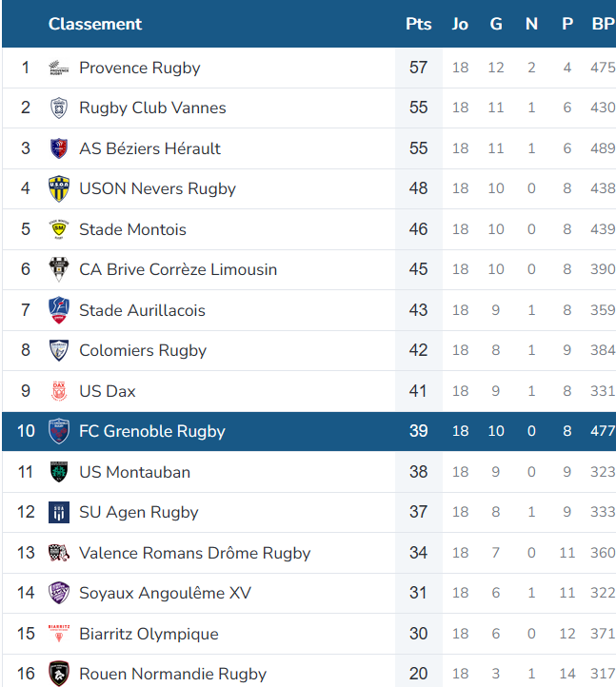Image resolution: width=616 pixels, height=687 pixels.
Task: Click the Stade Montois logo
Action: point(59,229)
